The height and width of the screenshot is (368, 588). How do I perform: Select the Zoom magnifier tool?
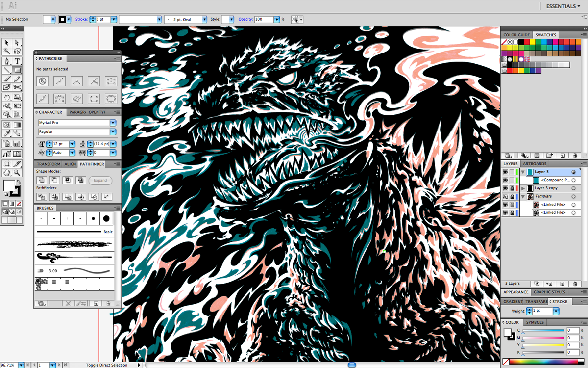coord(17,172)
